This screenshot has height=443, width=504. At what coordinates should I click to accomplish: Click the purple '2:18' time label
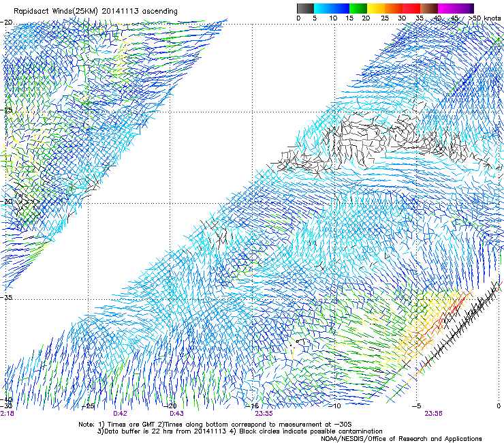click(x=7, y=414)
